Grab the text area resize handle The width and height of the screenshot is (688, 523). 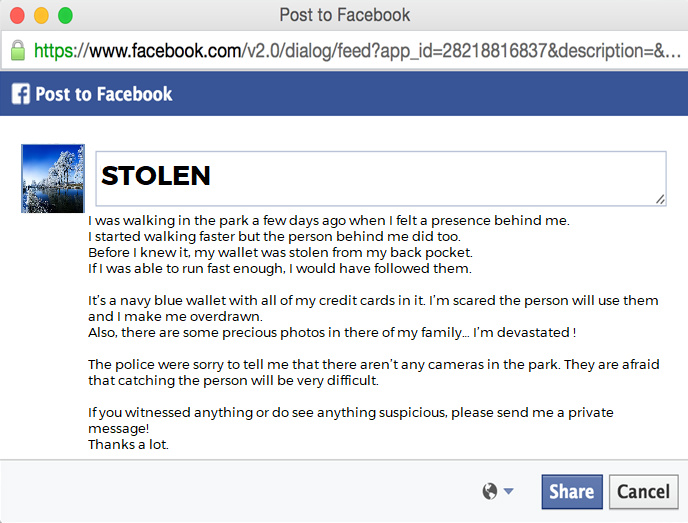(660, 199)
